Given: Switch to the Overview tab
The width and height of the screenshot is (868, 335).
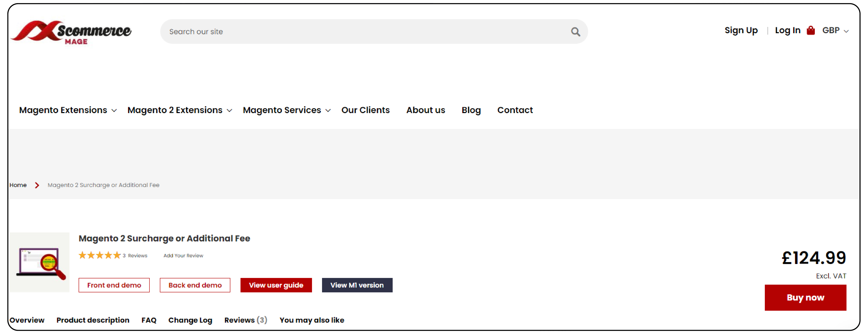Looking at the screenshot, I should coord(27,320).
